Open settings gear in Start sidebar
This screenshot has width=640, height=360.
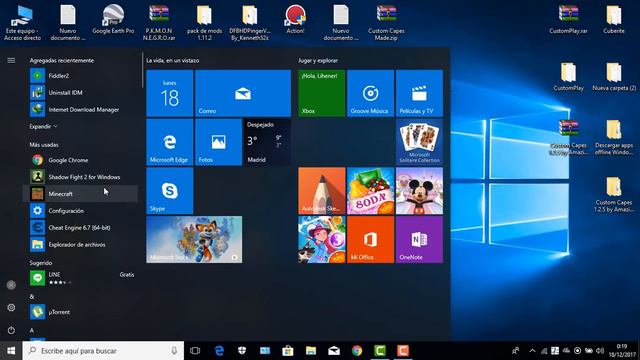pos(11,307)
